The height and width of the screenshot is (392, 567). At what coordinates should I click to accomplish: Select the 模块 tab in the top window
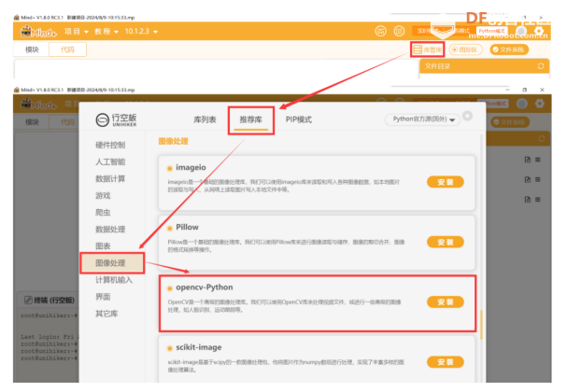(x=32, y=49)
